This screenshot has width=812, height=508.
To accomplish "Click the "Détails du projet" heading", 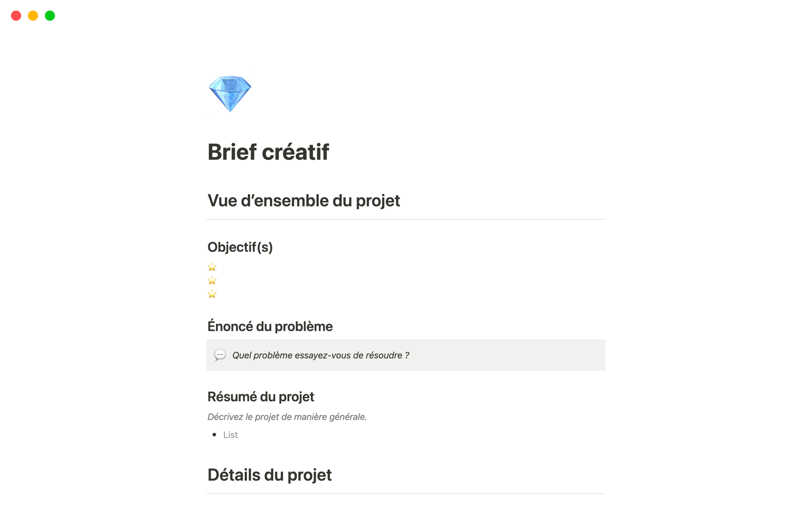I will [269, 475].
